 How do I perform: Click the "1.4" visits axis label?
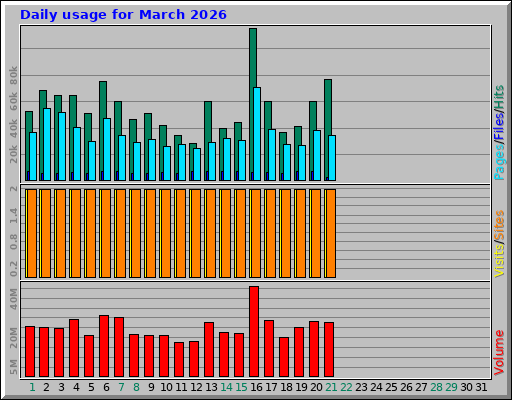13,215
